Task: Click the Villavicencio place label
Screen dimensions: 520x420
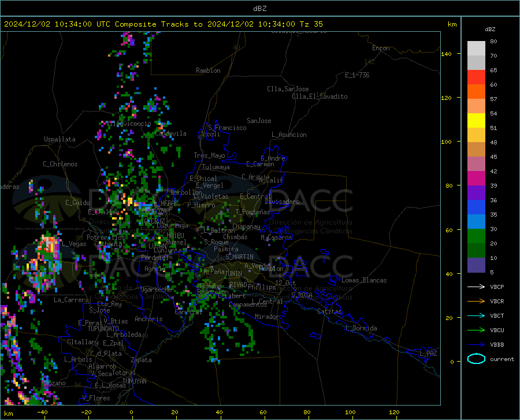Action: coord(129,124)
